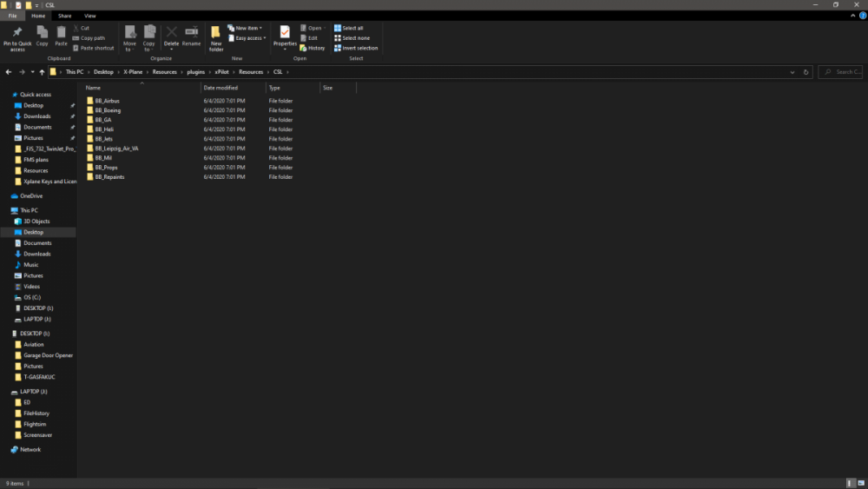Open Music in navigation pane
The height and width of the screenshot is (489, 868).
point(31,265)
